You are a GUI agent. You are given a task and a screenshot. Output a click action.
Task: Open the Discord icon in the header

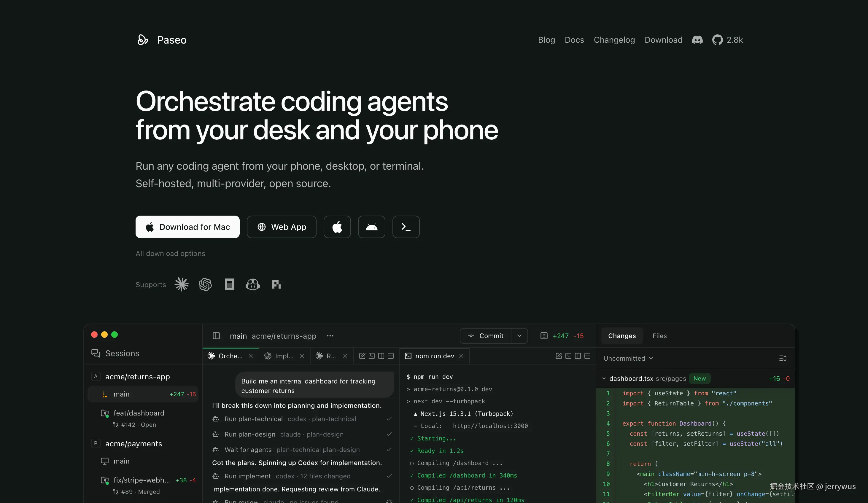click(x=697, y=40)
